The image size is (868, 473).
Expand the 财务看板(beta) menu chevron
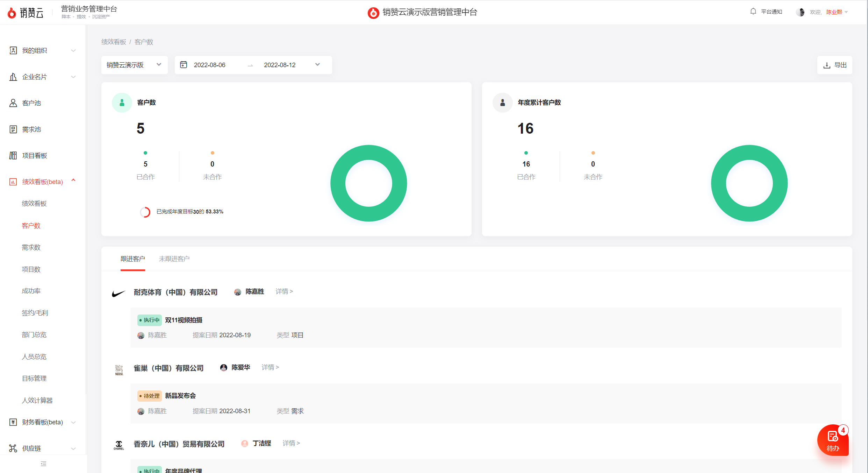(73, 422)
